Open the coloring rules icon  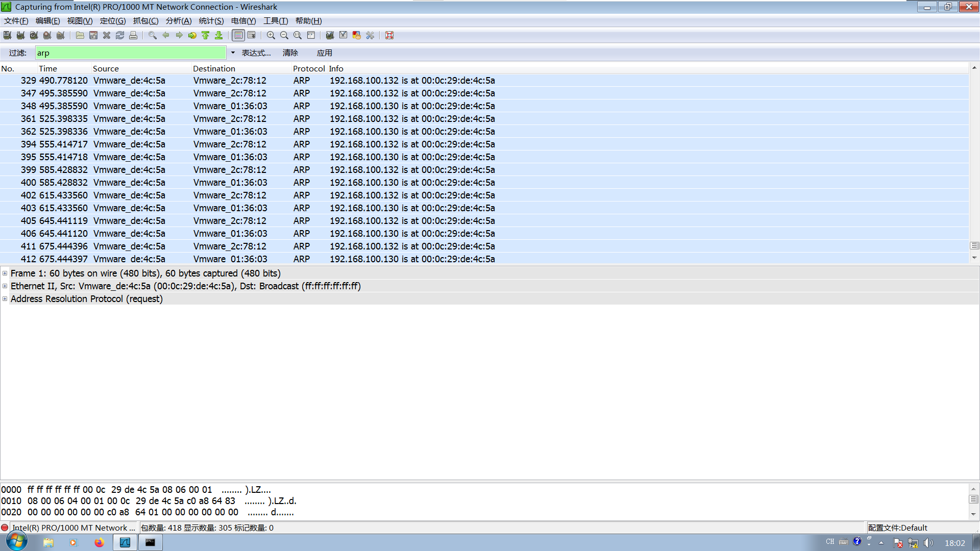point(356,35)
